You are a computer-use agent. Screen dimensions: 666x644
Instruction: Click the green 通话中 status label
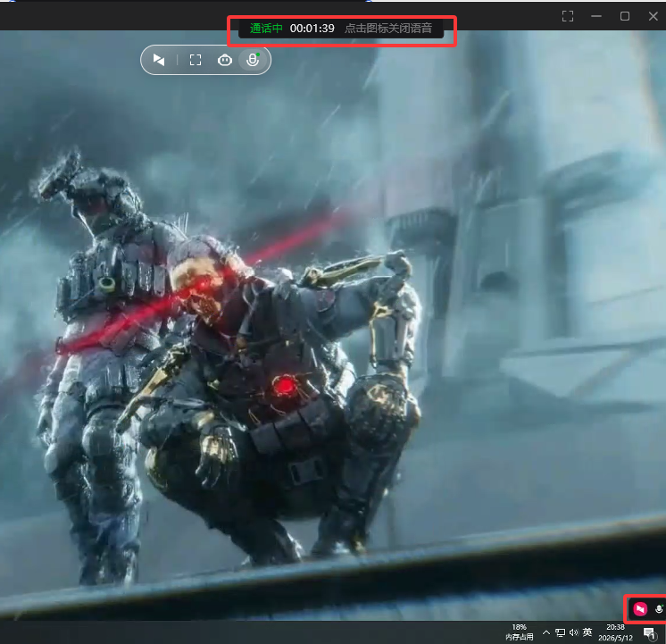coord(266,29)
